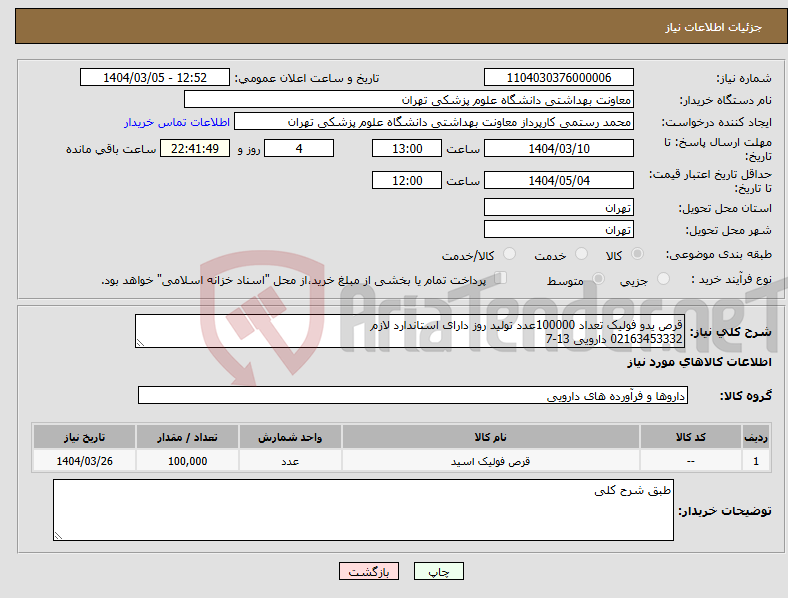
Task: Click the نام کالا column header
Action: (x=490, y=437)
